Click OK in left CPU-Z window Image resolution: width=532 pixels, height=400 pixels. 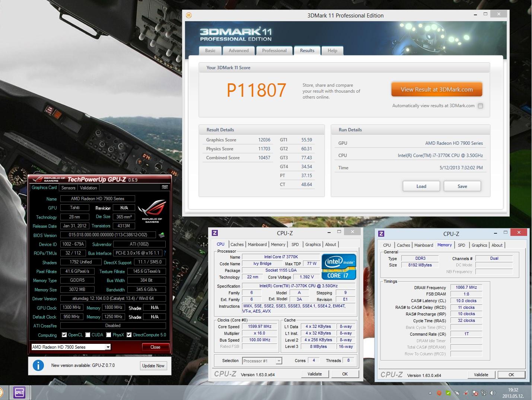coord(345,374)
